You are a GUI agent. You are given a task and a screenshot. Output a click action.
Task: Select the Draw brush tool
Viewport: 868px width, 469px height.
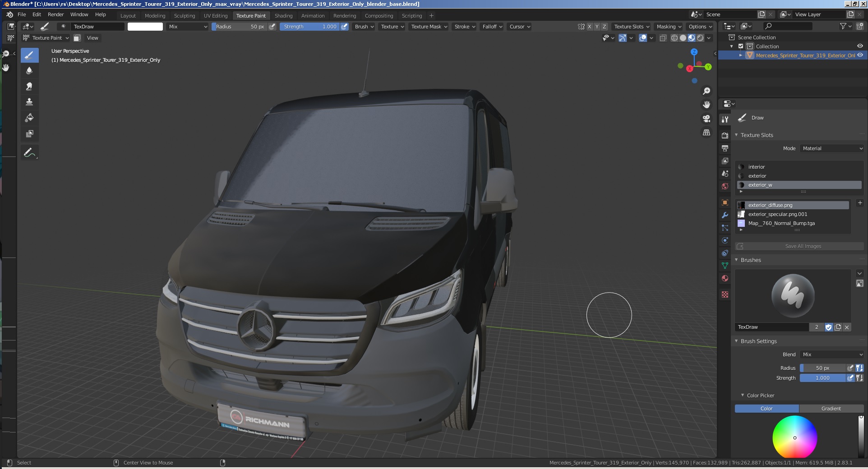29,55
